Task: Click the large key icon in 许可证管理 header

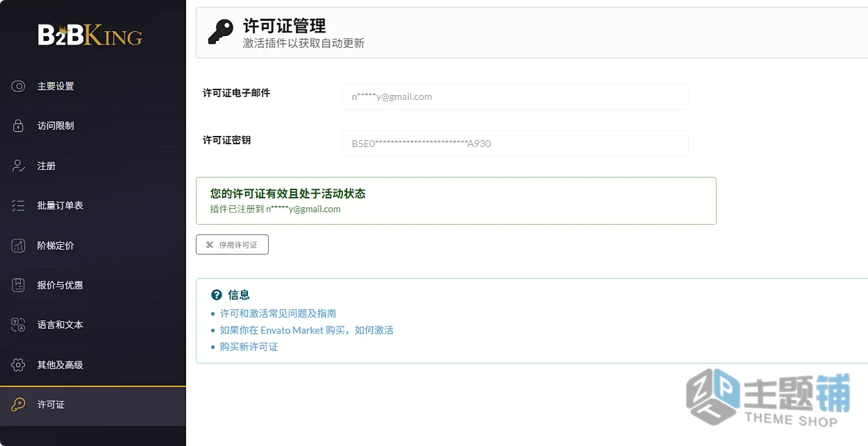Action: (x=221, y=33)
